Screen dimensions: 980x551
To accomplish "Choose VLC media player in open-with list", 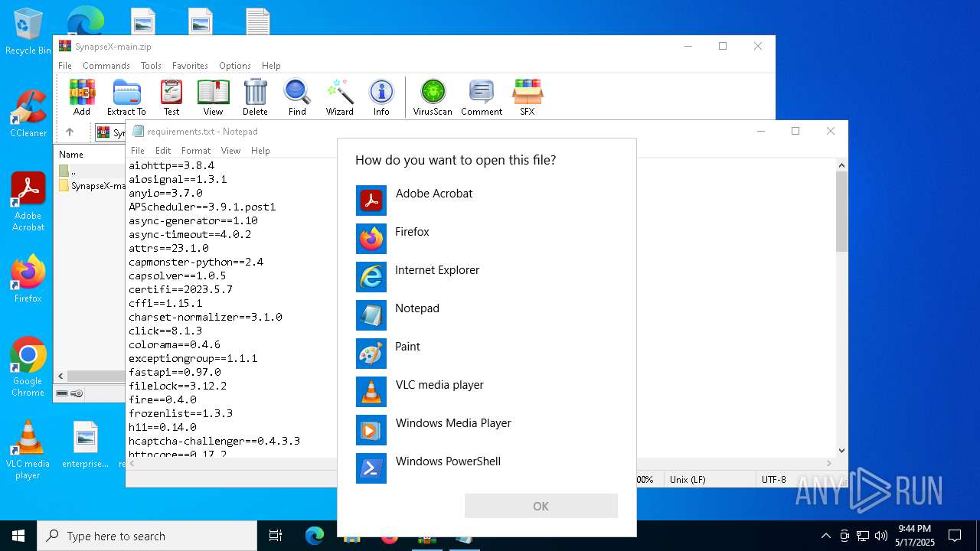I will [x=487, y=392].
